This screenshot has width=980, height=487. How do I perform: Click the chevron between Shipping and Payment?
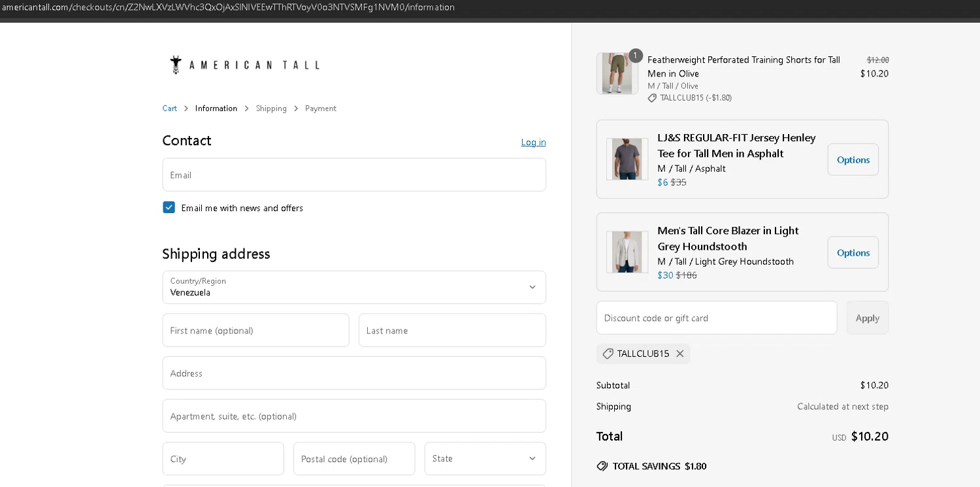click(x=296, y=109)
